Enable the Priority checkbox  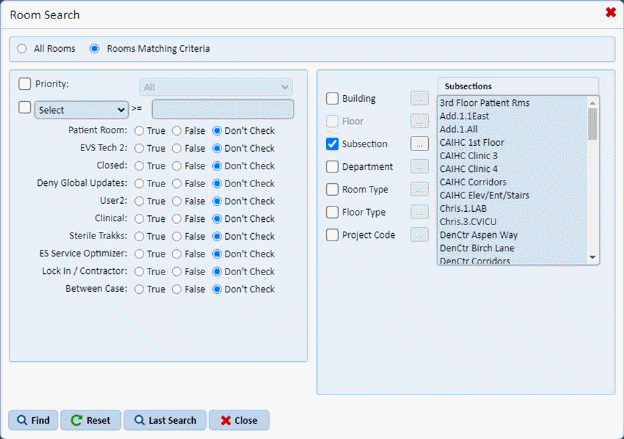25,85
